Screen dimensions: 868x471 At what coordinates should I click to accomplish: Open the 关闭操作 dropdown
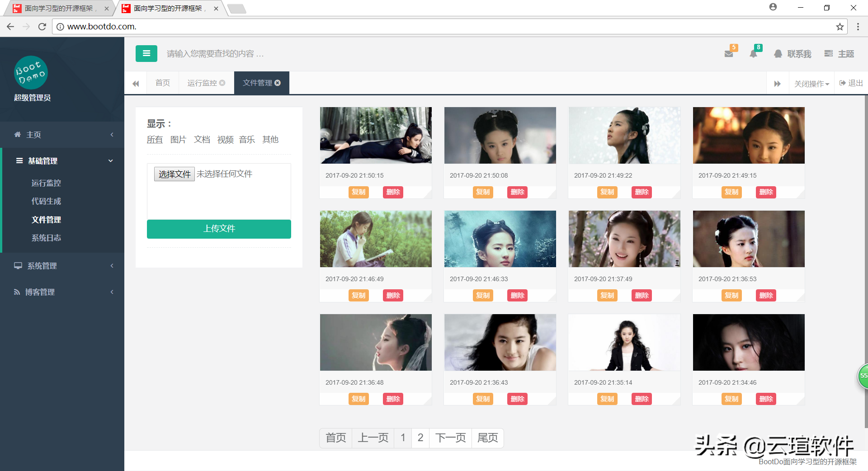tap(811, 84)
